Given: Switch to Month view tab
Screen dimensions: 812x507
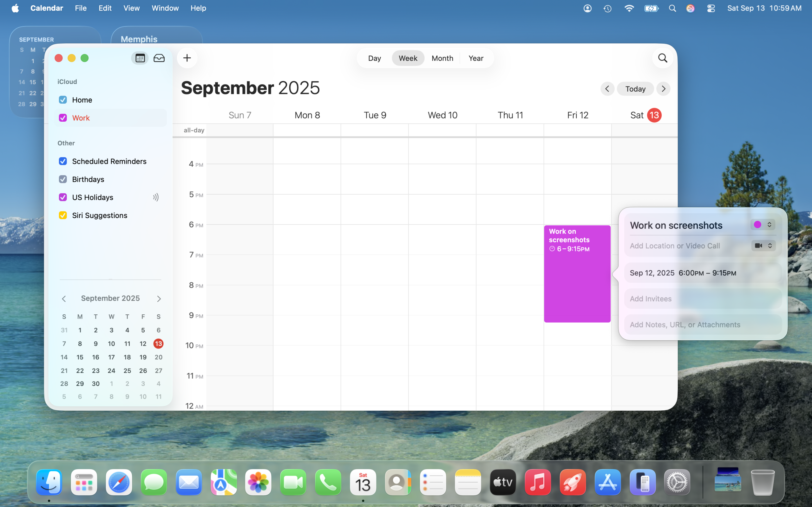Looking at the screenshot, I should (442, 58).
